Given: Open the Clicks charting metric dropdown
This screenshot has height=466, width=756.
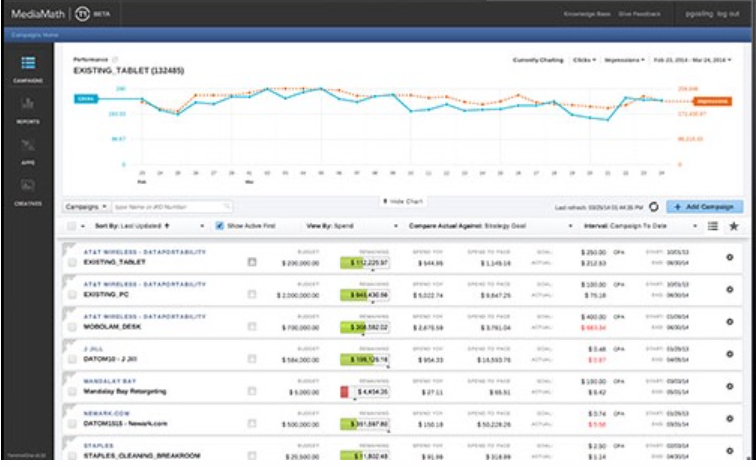Looking at the screenshot, I should [584, 60].
